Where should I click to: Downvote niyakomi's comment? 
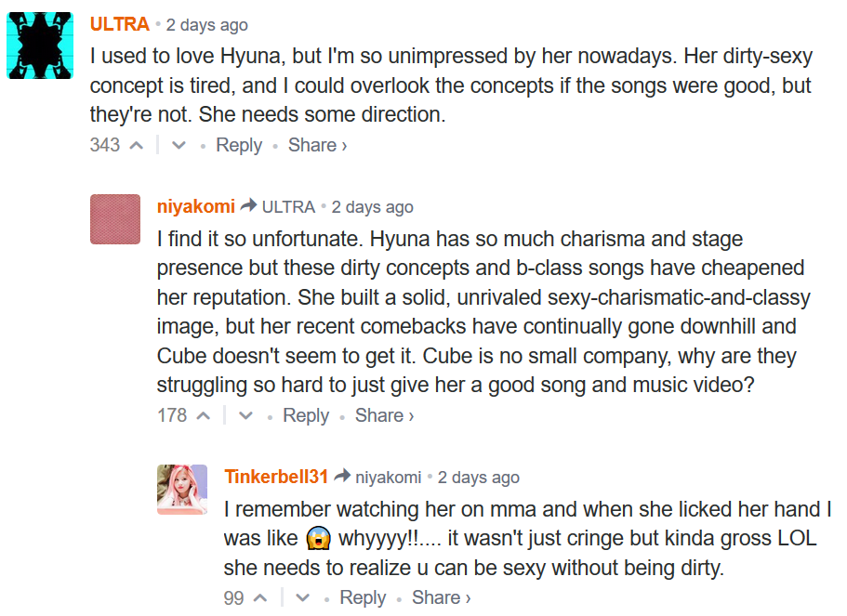coord(245,416)
